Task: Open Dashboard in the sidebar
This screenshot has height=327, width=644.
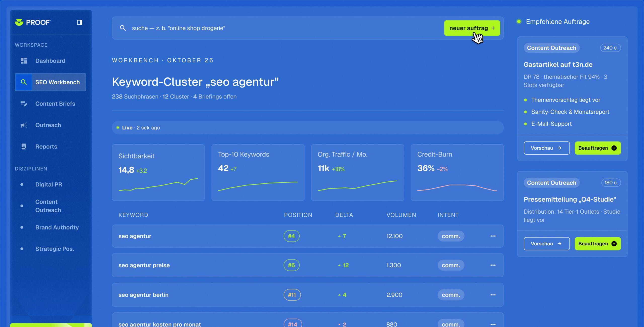Action: (50, 61)
